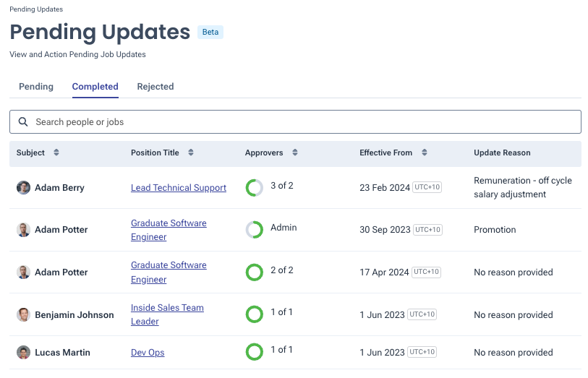Sort table by Subject column
Viewport: 588px width, 378px height.
pyautogui.click(x=56, y=153)
